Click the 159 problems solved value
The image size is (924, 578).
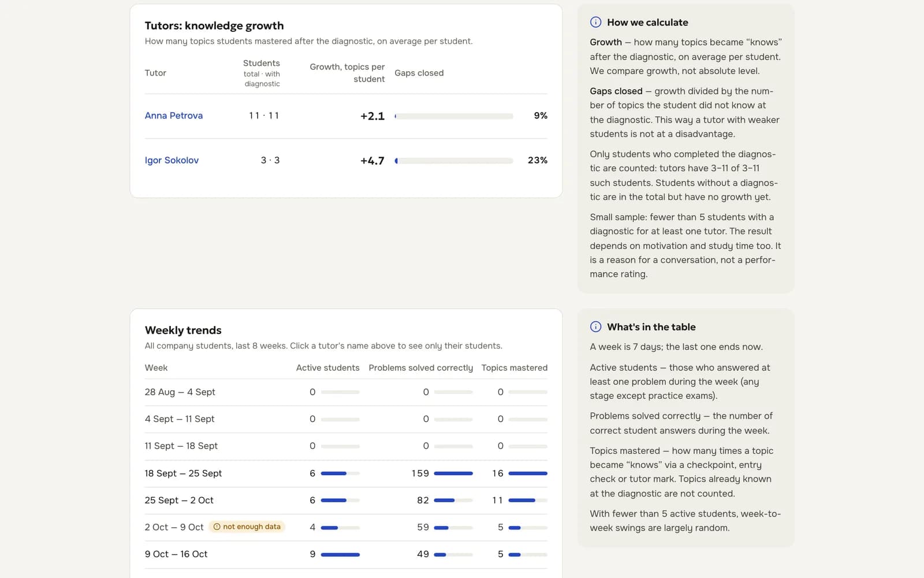tap(420, 473)
